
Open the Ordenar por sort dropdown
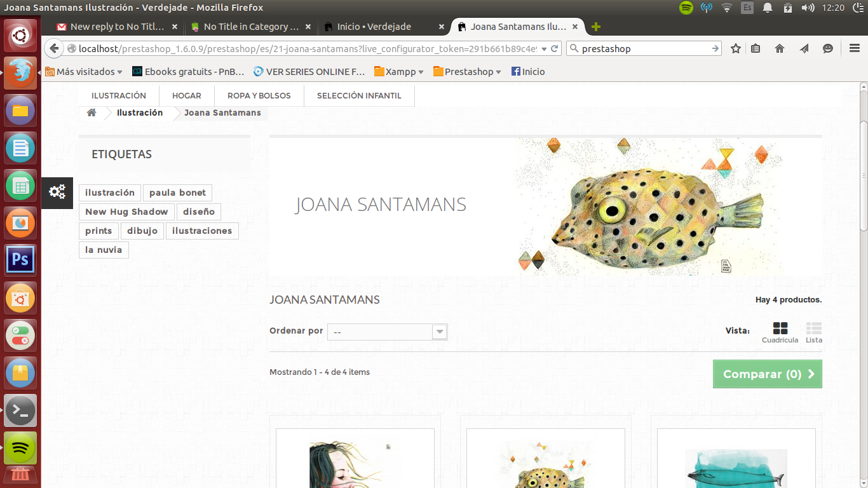tap(387, 332)
